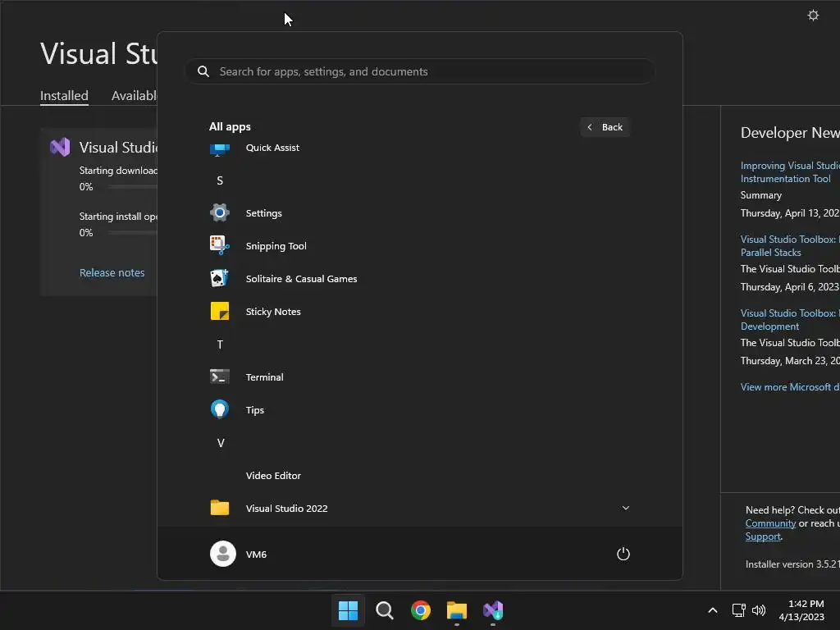This screenshot has width=840, height=630.
Task: Switch to Available tab in Installer
Action: click(135, 96)
